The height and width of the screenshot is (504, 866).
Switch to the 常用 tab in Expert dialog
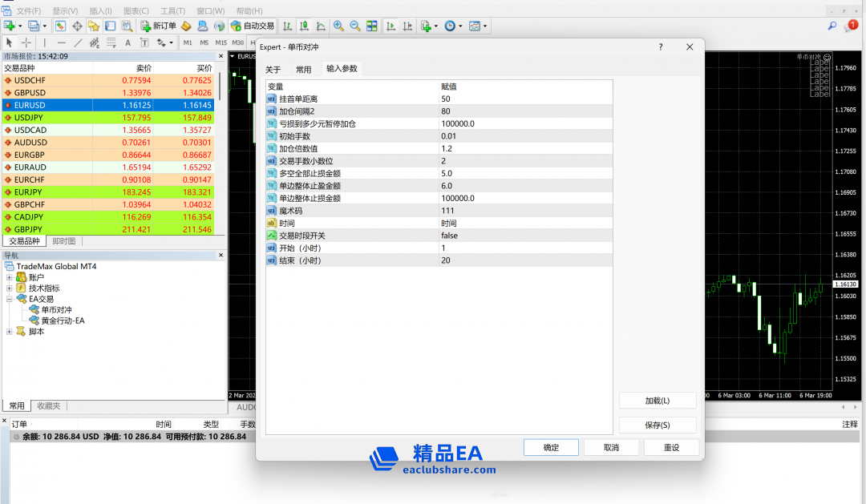click(303, 69)
